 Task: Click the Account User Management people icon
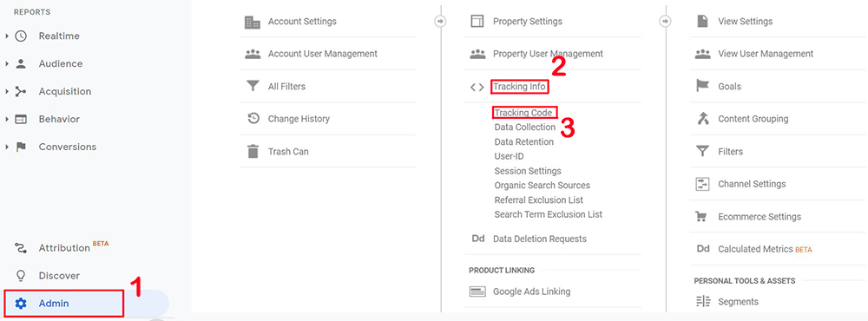(253, 54)
